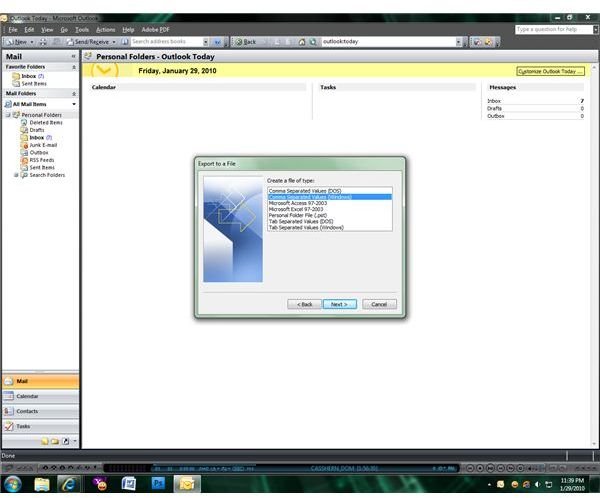Click the Back navigation button
This screenshot has width=600, height=498.
[245, 42]
